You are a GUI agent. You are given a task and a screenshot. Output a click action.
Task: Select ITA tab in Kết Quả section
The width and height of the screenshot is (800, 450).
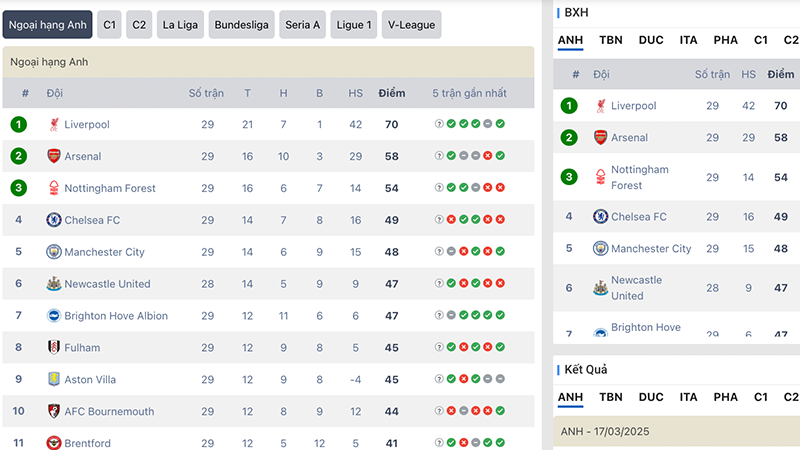[688, 397]
